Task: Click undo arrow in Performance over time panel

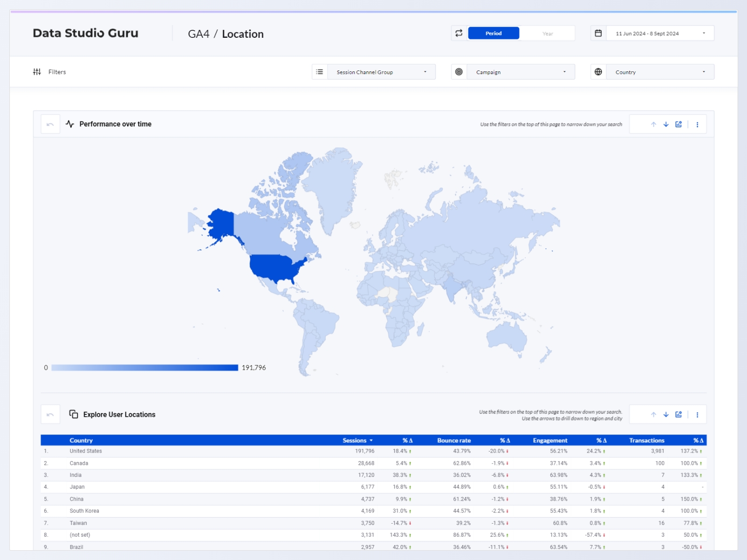Action: (50, 124)
